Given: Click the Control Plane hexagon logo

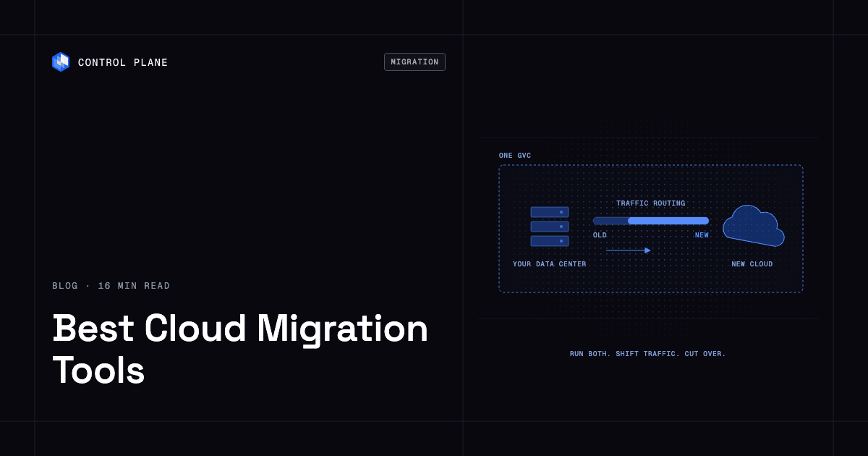Looking at the screenshot, I should pos(61,62).
